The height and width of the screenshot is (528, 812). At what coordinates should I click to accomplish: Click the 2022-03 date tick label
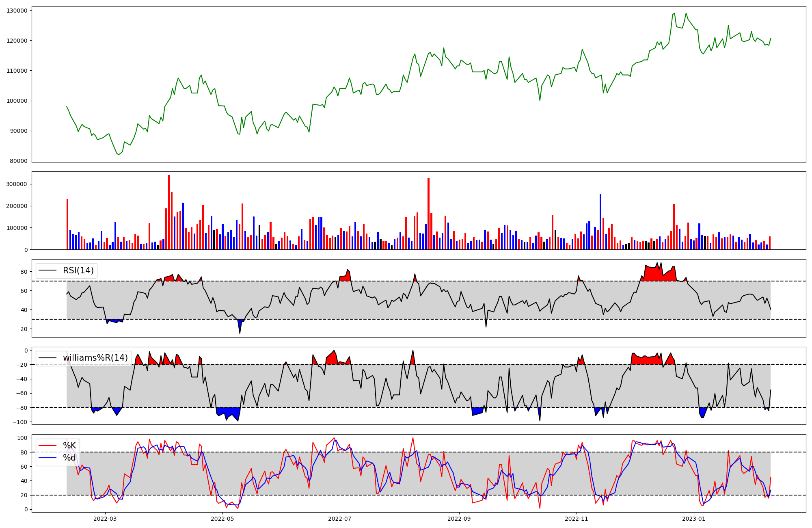tap(105, 519)
